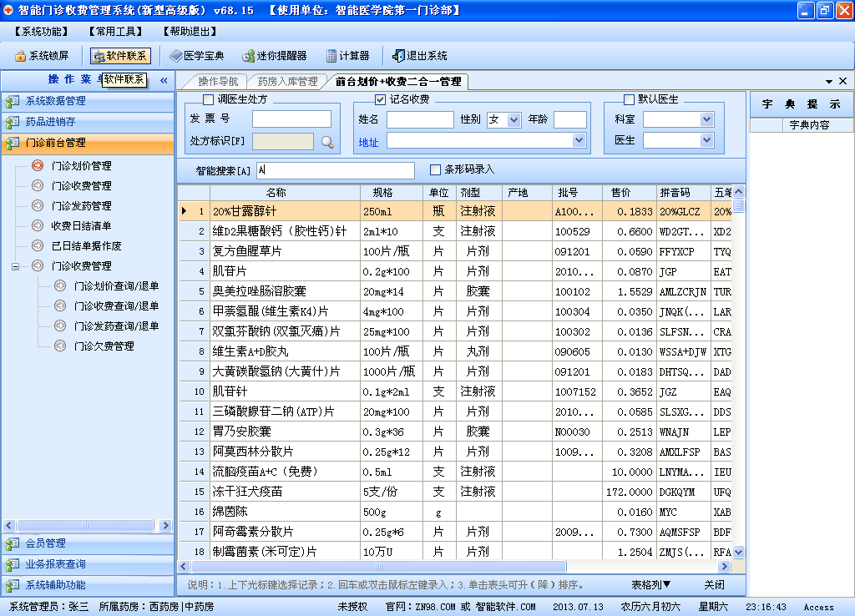Screen dimensions: 855x616
Task: Switch to the 药品入库管理 tab
Action: pos(287,82)
